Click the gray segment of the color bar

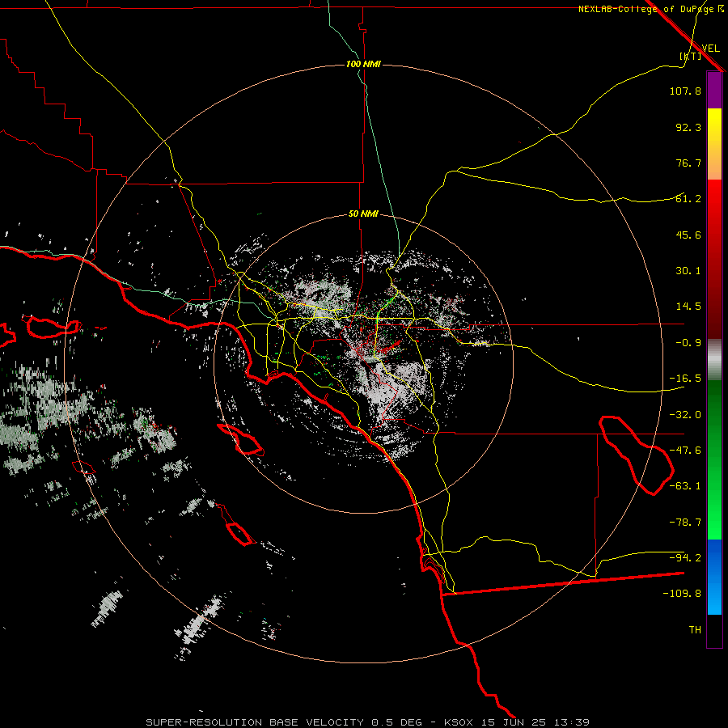coord(714,359)
